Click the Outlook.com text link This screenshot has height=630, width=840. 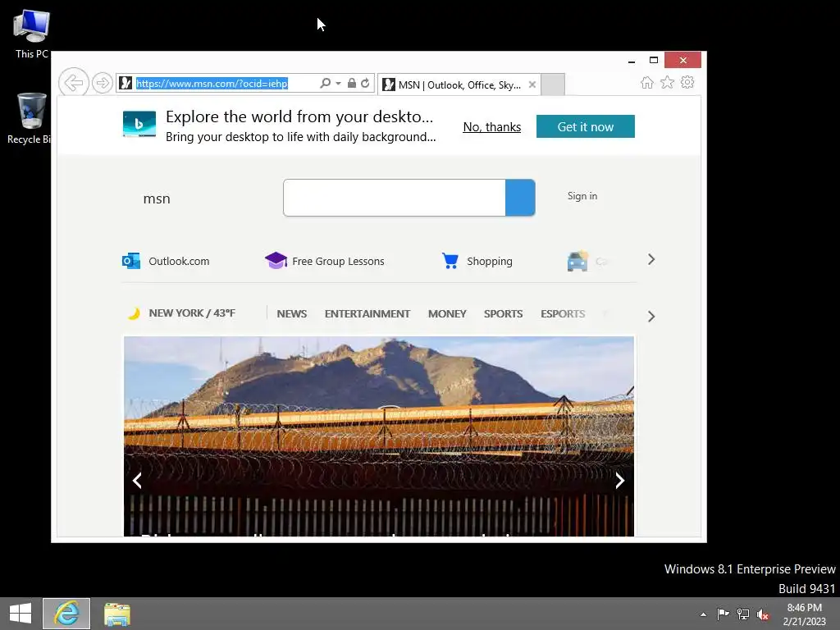click(179, 262)
